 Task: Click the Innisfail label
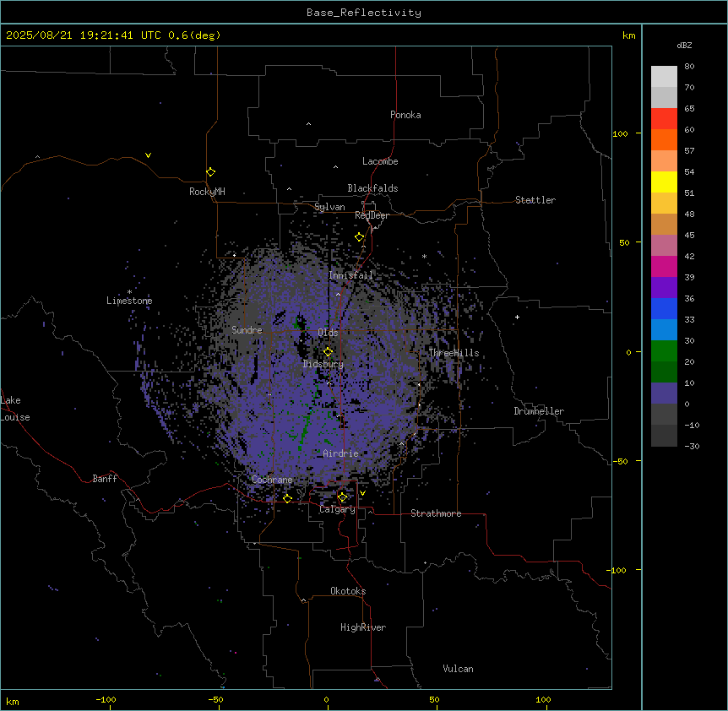(x=350, y=275)
